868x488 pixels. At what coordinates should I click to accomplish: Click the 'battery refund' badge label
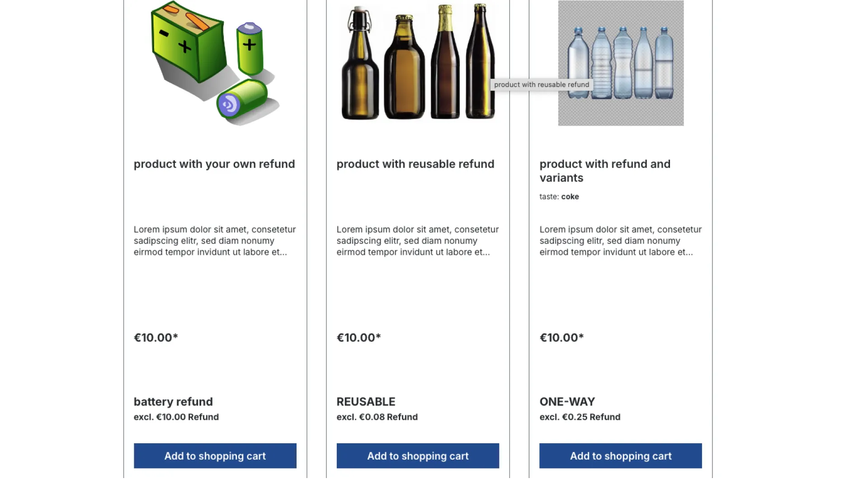[x=173, y=402]
